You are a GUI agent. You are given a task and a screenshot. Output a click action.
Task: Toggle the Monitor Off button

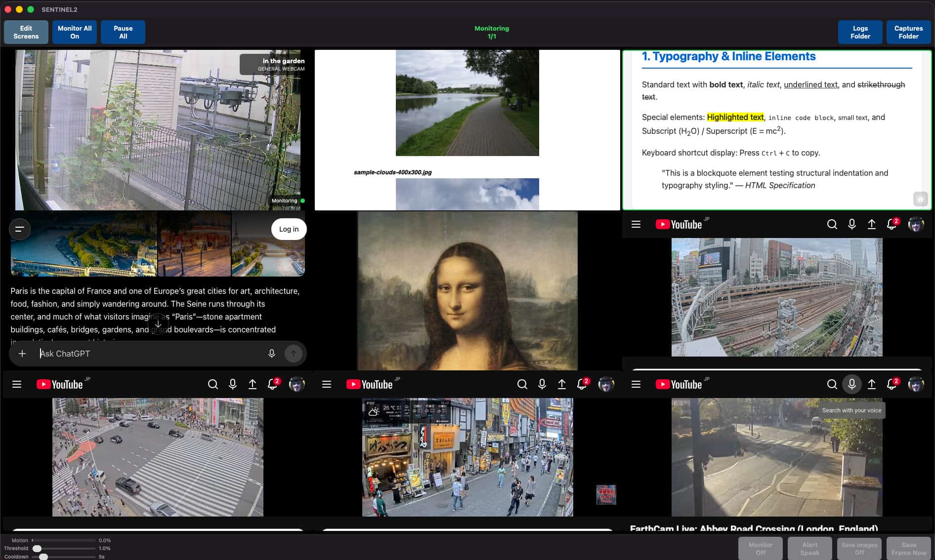tap(761, 548)
